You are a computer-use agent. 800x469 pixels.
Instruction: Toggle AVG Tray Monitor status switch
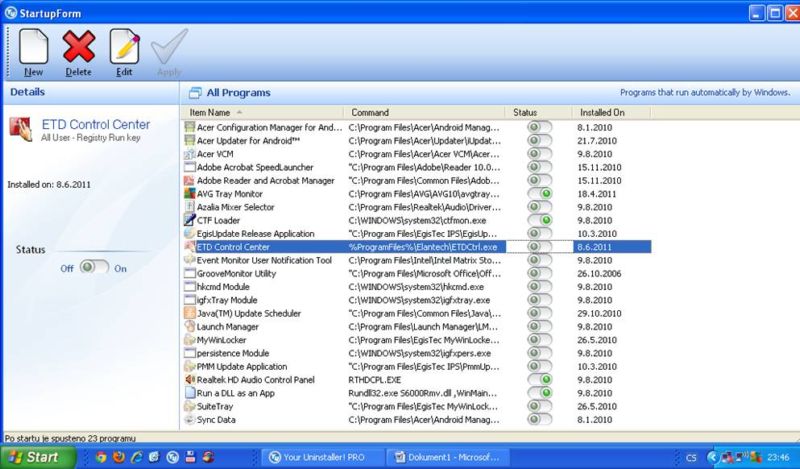(540, 194)
